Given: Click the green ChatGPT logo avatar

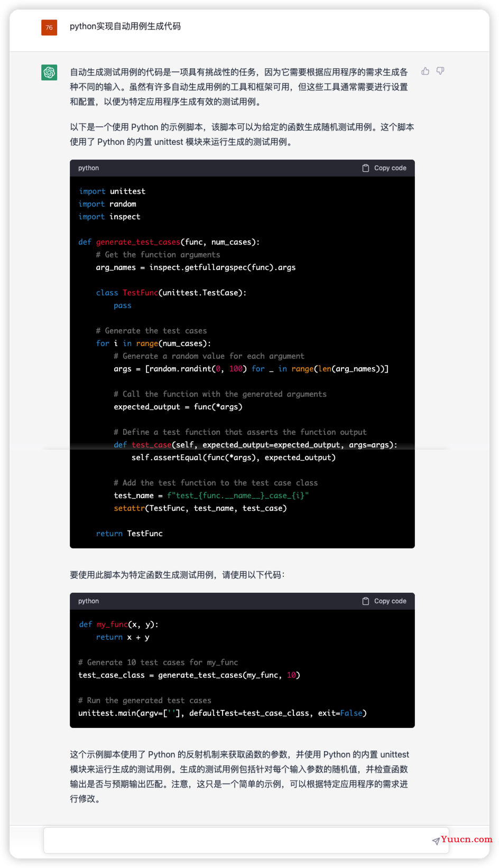Looking at the screenshot, I should (x=49, y=72).
